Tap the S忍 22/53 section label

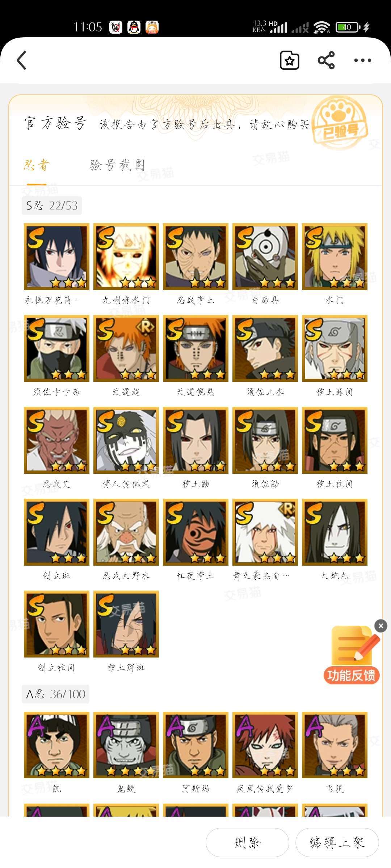52,206
